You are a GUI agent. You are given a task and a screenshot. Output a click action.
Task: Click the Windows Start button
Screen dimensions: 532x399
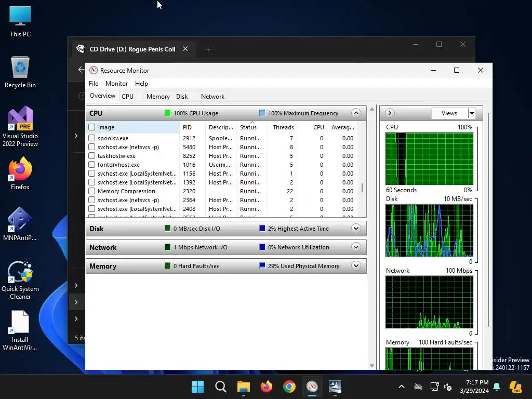point(197,387)
